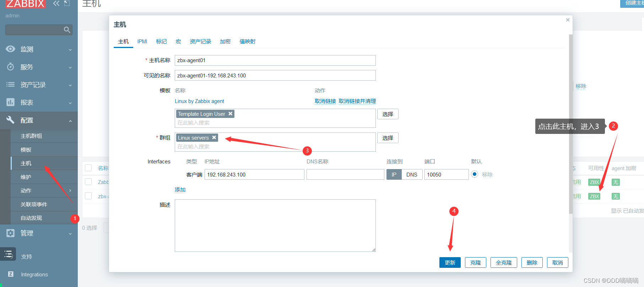
Task: Click the 更新 button
Action: pos(450,262)
